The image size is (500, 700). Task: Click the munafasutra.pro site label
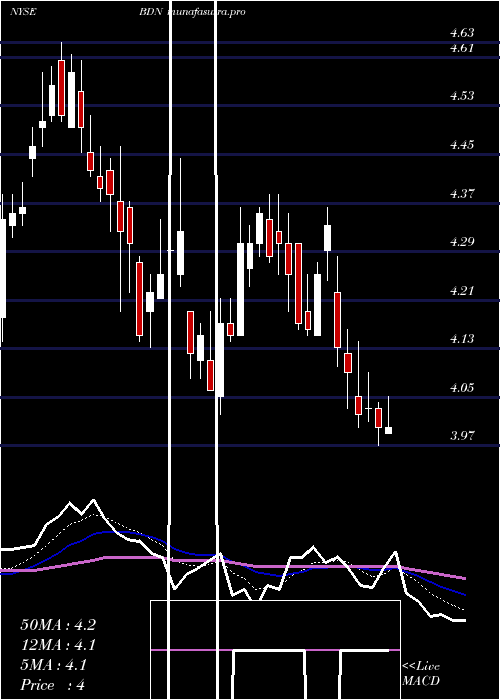[206, 12]
